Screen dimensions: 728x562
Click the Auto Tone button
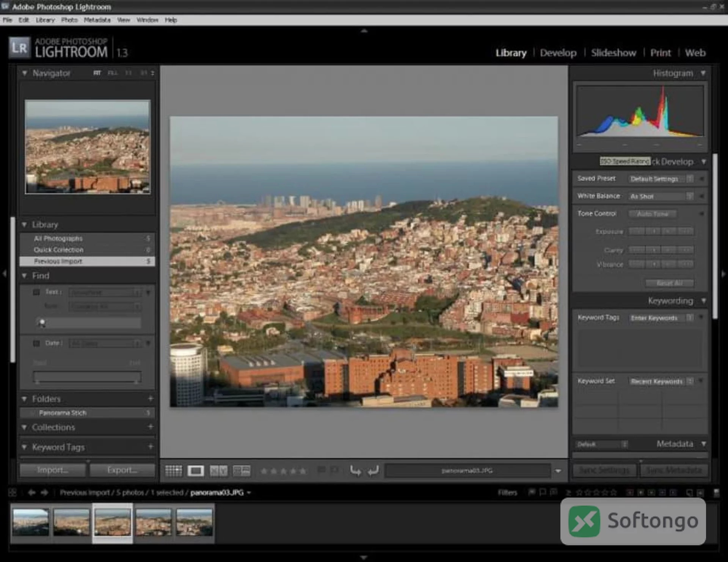point(653,214)
